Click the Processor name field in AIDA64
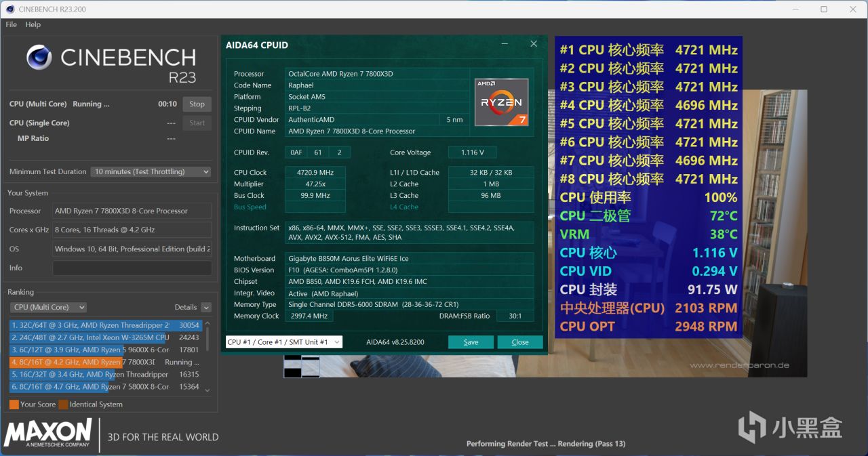The height and width of the screenshot is (456, 868). (376, 74)
